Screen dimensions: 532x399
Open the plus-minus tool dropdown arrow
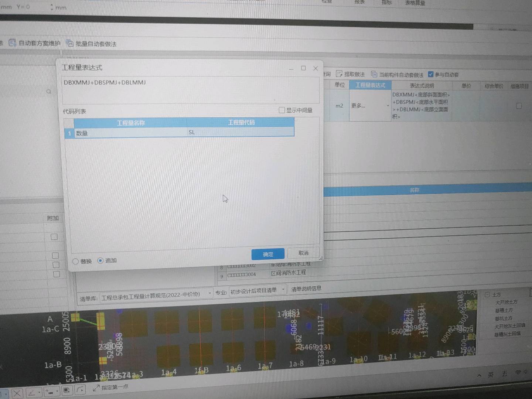click(57, 391)
